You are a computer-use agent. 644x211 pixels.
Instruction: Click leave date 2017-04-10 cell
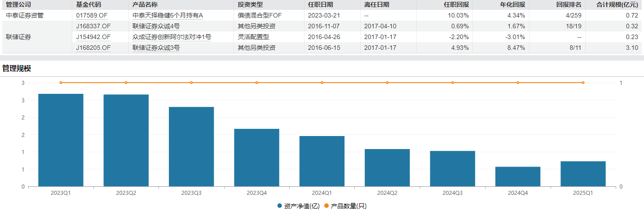click(380, 26)
